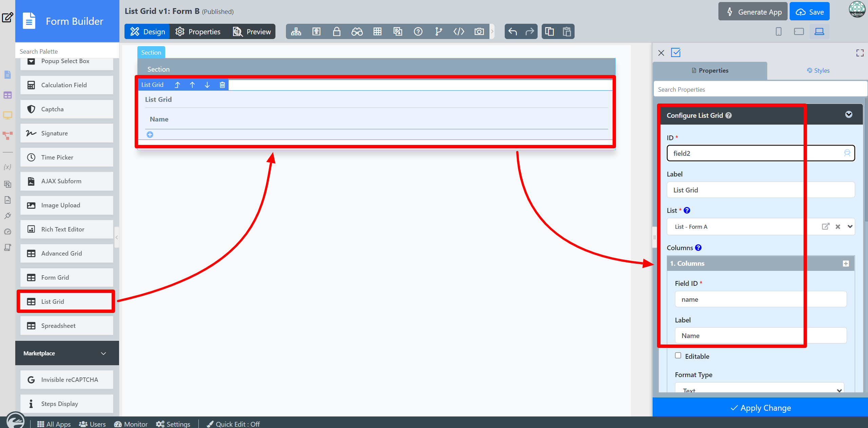Collapse the Configure List Grid section

click(x=849, y=114)
